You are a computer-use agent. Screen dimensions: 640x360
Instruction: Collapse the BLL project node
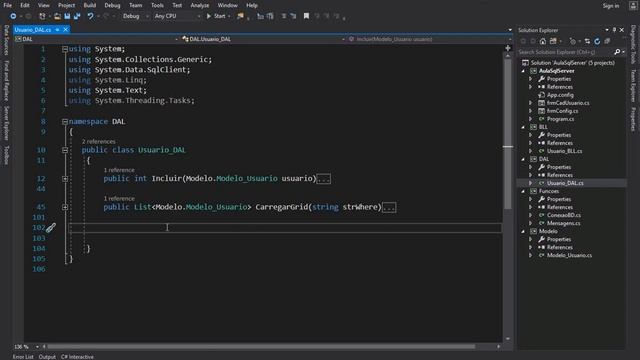523,127
